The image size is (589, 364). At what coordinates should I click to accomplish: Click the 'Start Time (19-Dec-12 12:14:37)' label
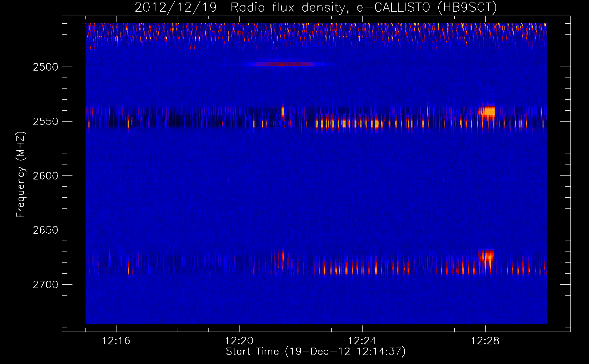coord(316,352)
